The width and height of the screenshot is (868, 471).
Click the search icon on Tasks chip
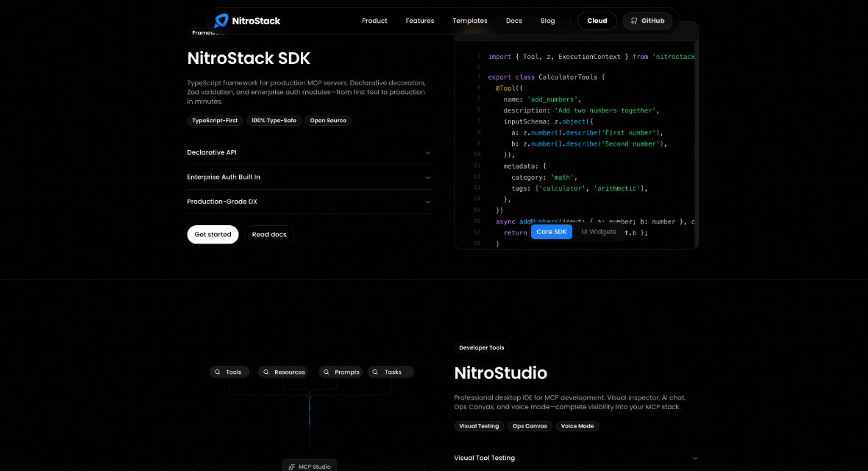pos(375,372)
